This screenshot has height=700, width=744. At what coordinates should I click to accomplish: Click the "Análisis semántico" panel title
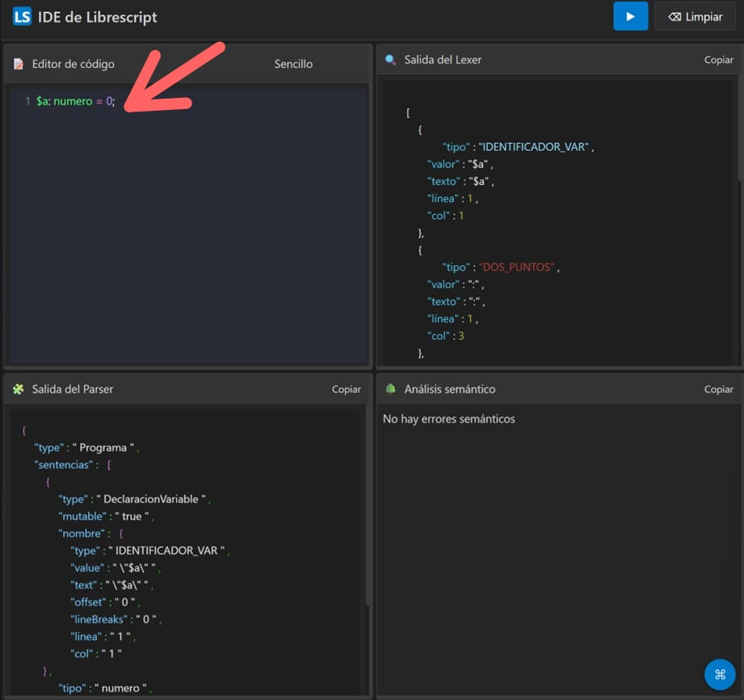click(x=450, y=389)
